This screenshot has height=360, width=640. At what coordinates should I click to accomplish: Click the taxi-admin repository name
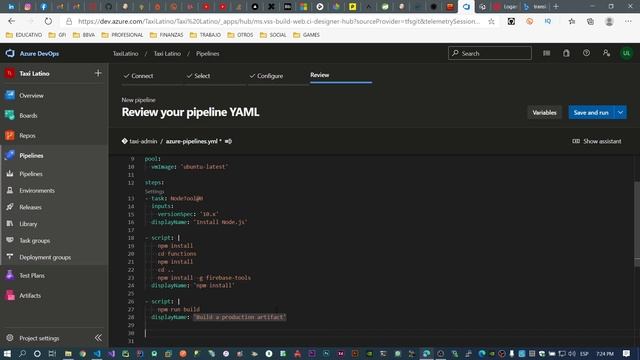143,141
